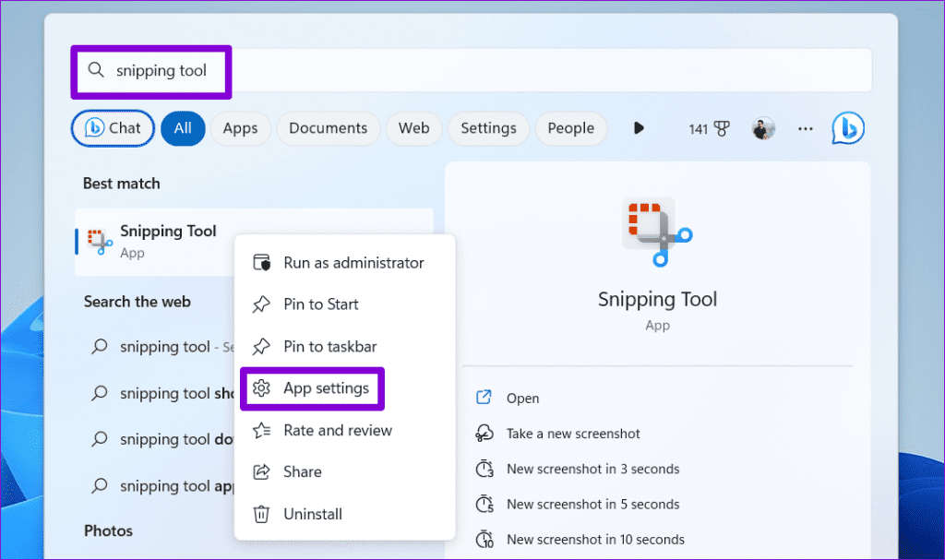This screenshot has height=560, width=945.
Task: Choose Pin to taskbar from context menu
Action: pyautogui.click(x=345, y=347)
